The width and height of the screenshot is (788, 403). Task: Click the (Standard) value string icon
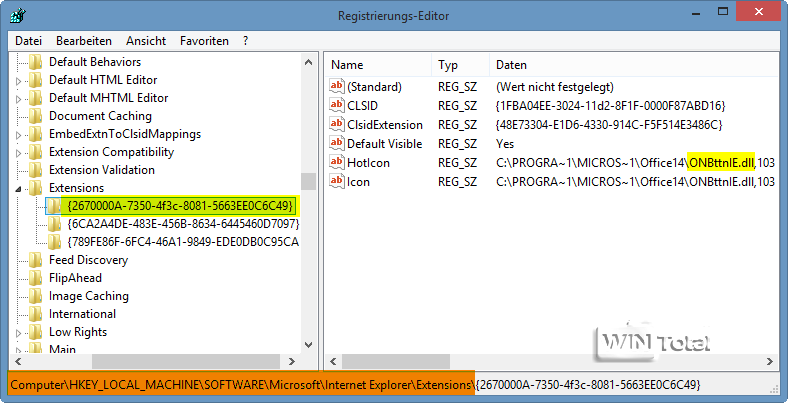pos(336,86)
